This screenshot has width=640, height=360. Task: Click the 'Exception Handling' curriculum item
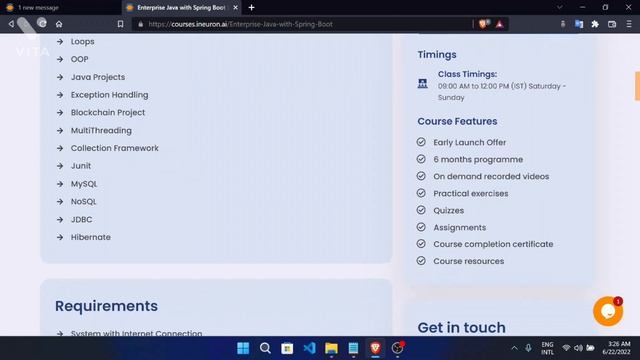tap(109, 95)
